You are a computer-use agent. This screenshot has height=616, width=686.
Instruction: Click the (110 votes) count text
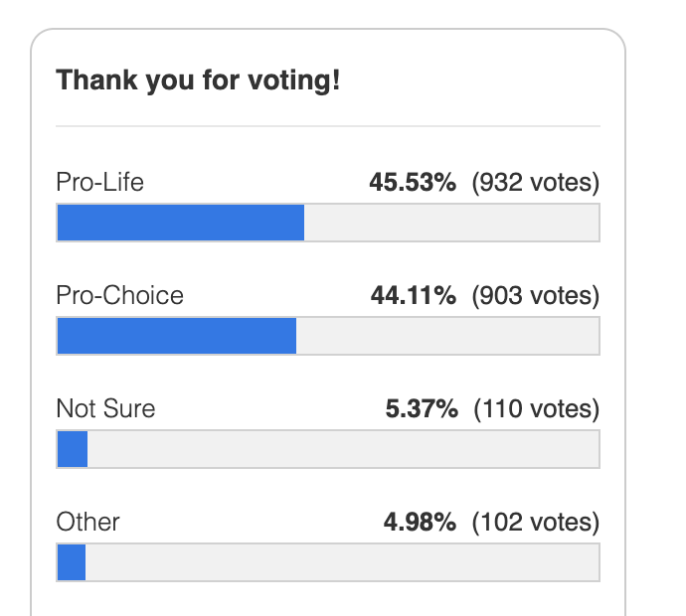(x=537, y=408)
